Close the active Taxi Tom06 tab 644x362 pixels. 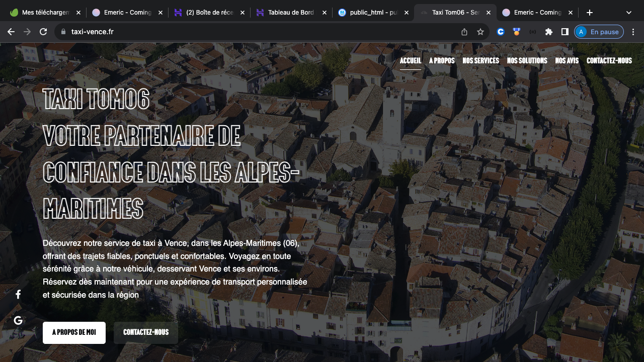click(489, 13)
